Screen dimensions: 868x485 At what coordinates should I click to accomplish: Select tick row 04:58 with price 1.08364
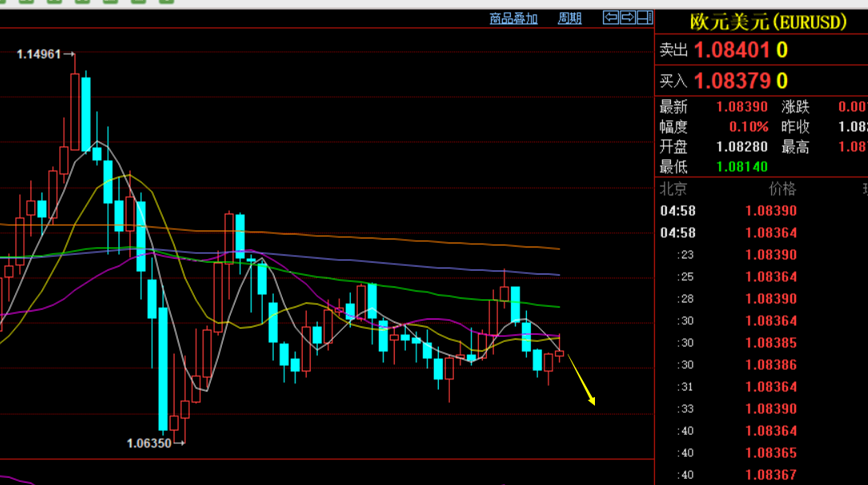pyautogui.click(x=762, y=233)
